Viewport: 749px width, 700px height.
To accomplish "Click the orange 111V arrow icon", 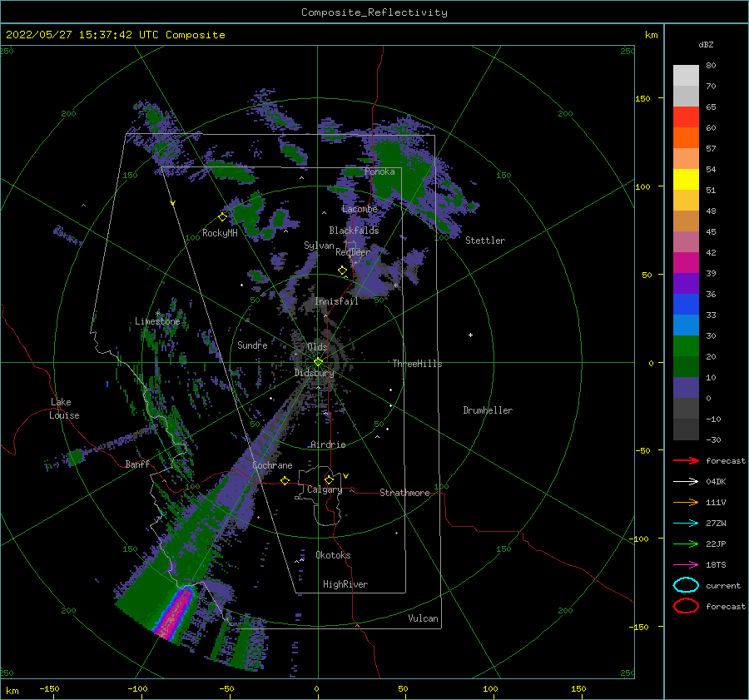I will point(686,502).
